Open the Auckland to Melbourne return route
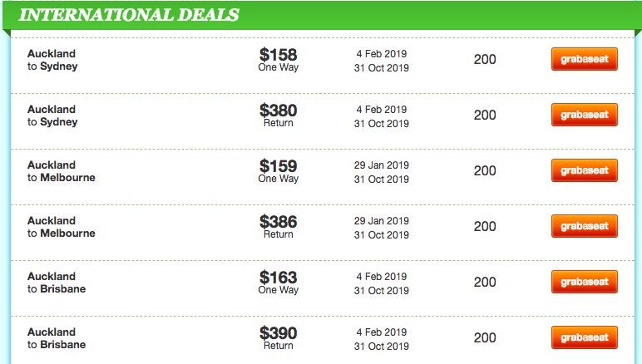This screenshot has width=642, height=364. (62, 227)
